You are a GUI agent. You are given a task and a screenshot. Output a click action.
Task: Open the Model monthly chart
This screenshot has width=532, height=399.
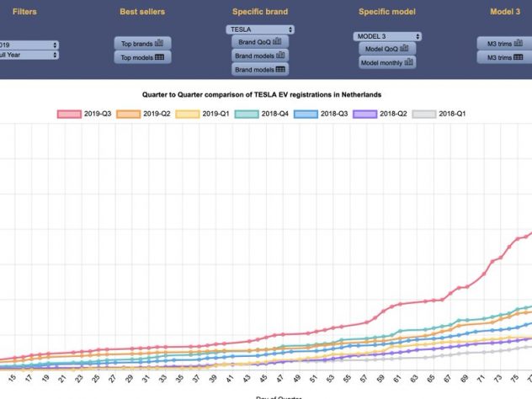pos(387,62)
